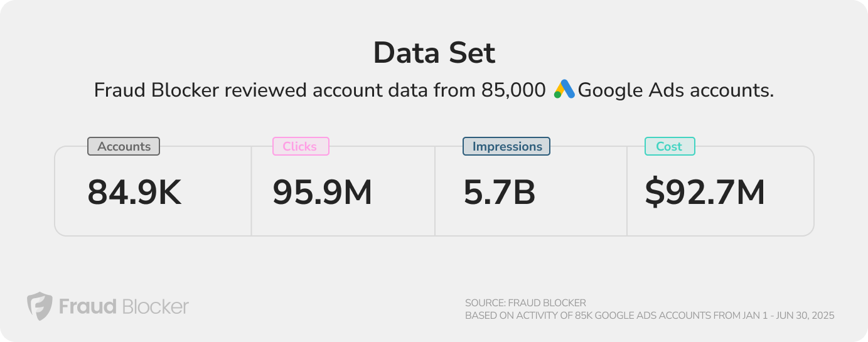868x342 pixels.
Task: Click the "Data Set" heading
Action: click(x=434, y=53)
